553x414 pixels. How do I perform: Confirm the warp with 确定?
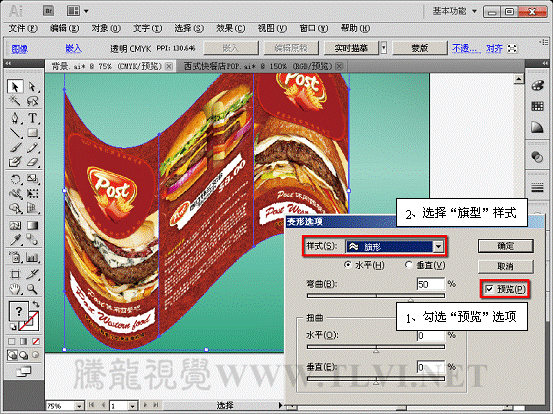[505, 246]
